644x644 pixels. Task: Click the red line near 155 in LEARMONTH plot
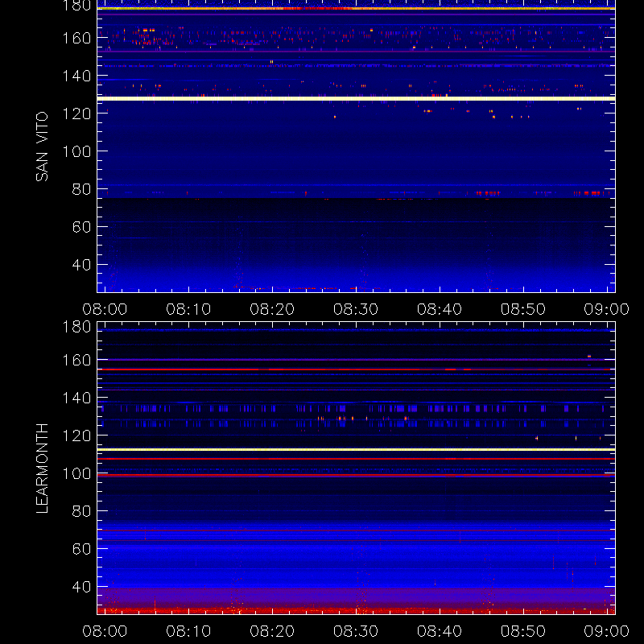click(356, 369)
